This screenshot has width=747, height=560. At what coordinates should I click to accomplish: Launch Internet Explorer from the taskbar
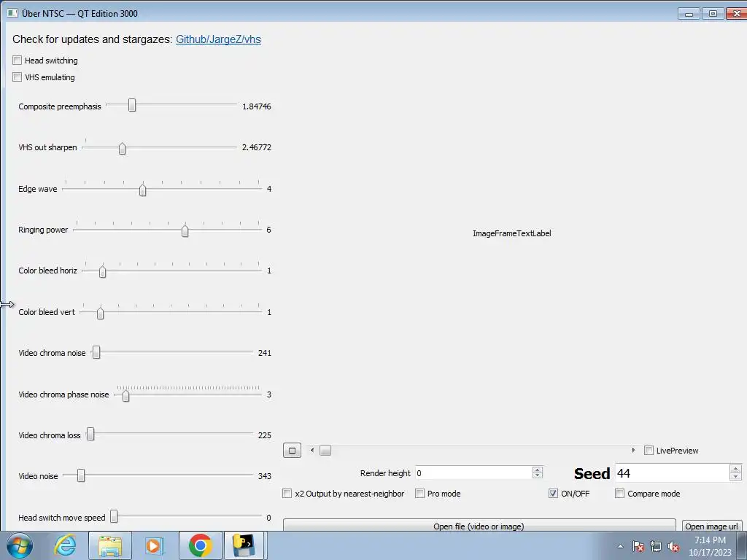(65, 545)
